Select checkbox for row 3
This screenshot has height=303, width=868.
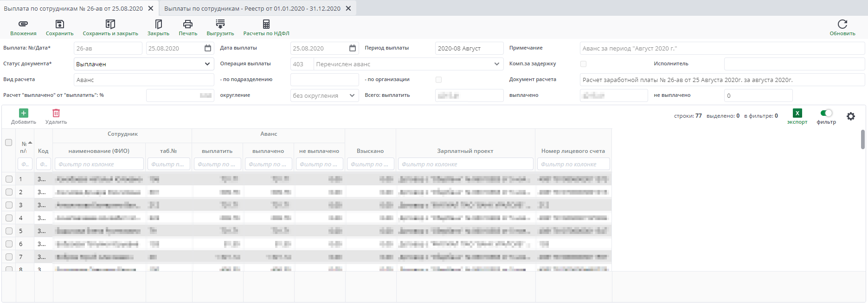[x=9, y=205]
